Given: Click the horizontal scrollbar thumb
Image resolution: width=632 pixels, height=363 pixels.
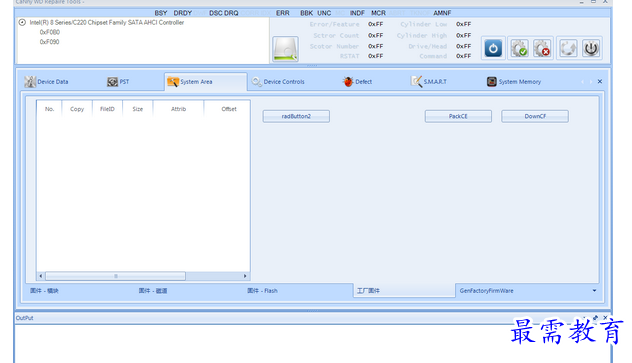Looking at the screenshot, I should click(x=116, y=276).
